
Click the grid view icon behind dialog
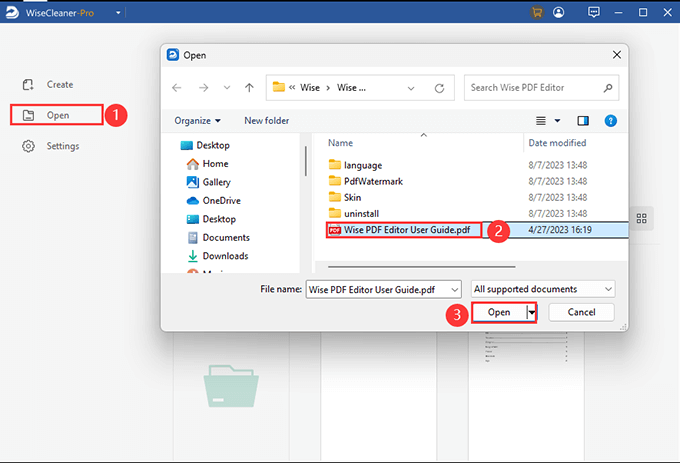pyautogui.click(x=641, y=218)
